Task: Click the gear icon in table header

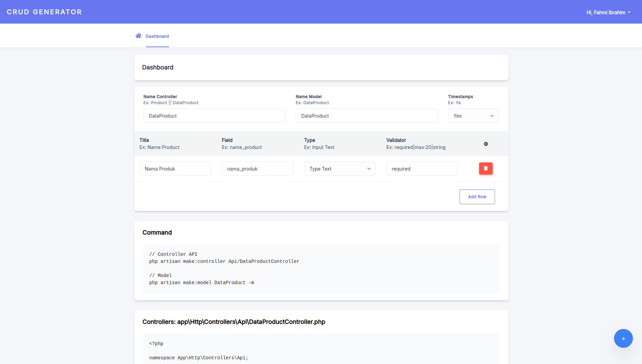Action: pyautogui.click(x=486, y=144)
